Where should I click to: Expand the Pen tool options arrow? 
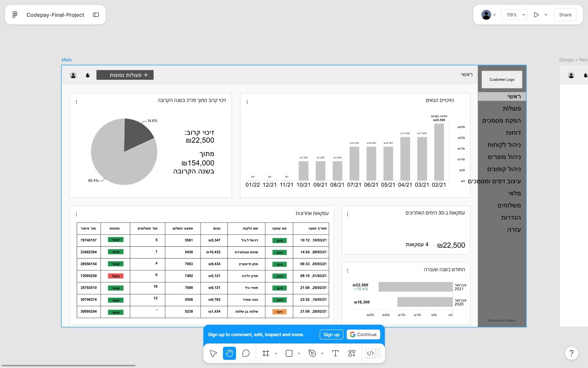click(x=322, y=353)
